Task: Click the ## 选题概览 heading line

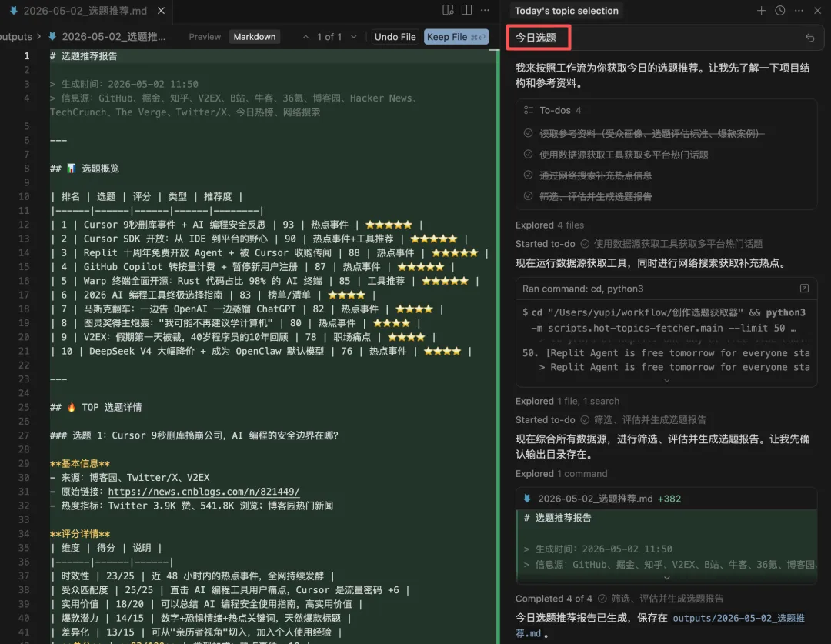Action: pos(85,169)
